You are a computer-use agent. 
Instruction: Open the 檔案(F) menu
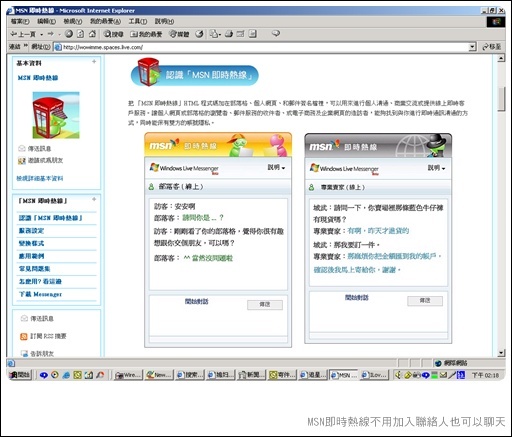pyautogui.click(x=20, y=21)
